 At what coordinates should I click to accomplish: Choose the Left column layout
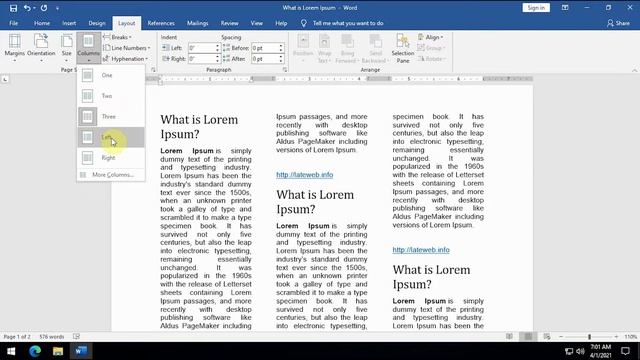pos(111,137)
